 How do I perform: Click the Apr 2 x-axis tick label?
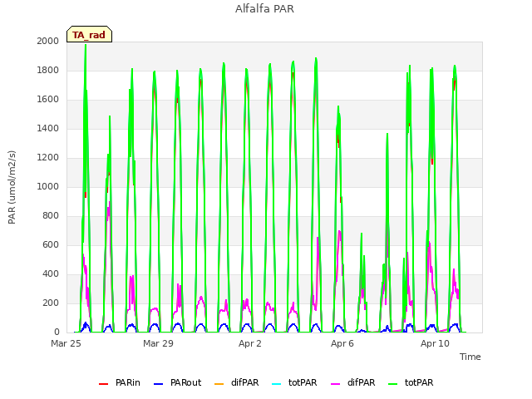[x=250, y=343]
